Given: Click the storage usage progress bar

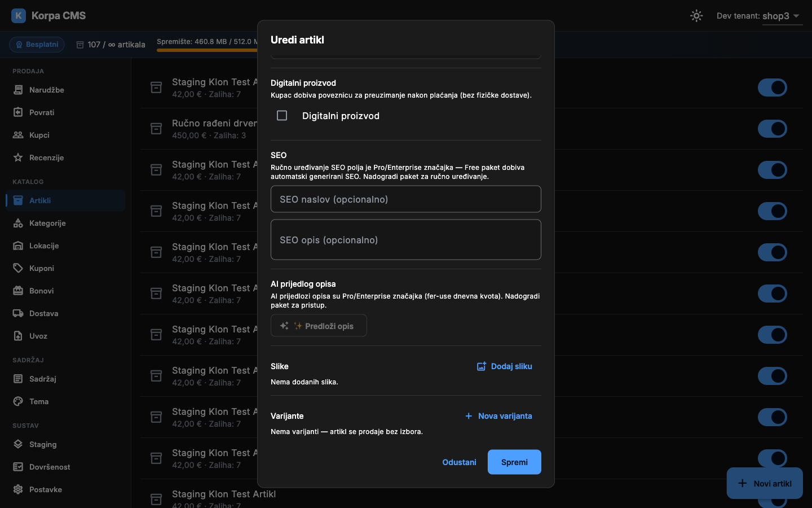Looking at the screenshot, I should click(207, 50).
